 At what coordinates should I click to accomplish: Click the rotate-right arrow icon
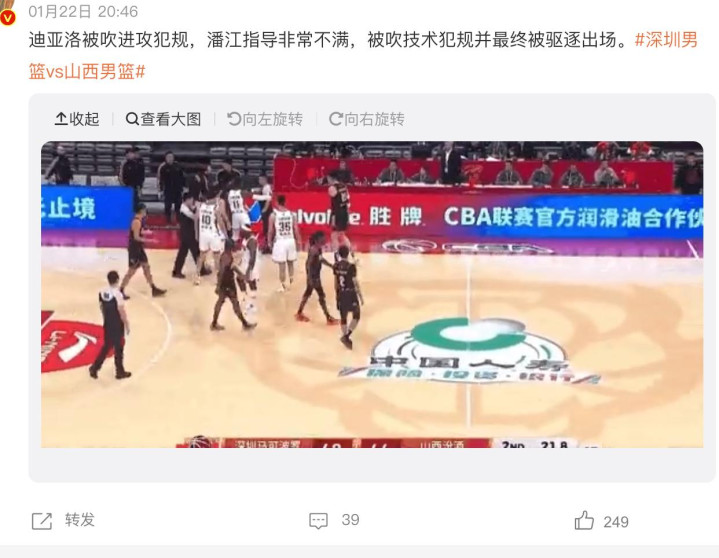point(336,119)
